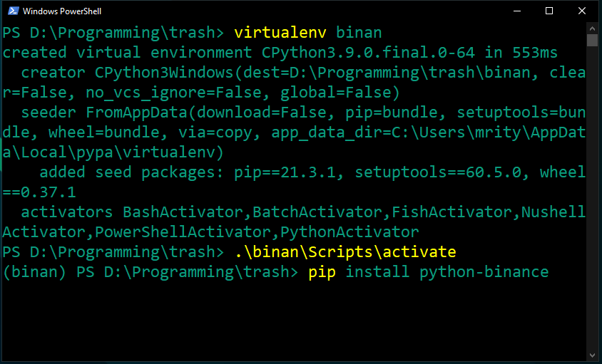The width and height of the screenshot is (602, 364).
Task: Open the PowerShell icon system menu
Action: 14,11
